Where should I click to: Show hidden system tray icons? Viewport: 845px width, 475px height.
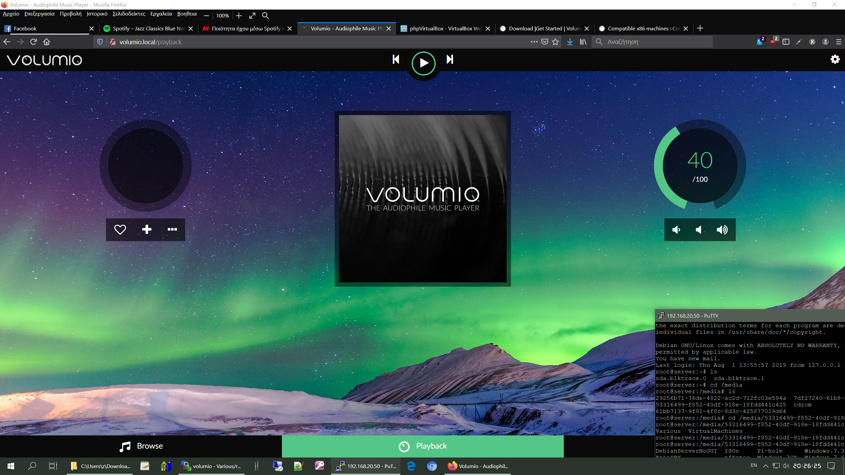pos(766,466)
